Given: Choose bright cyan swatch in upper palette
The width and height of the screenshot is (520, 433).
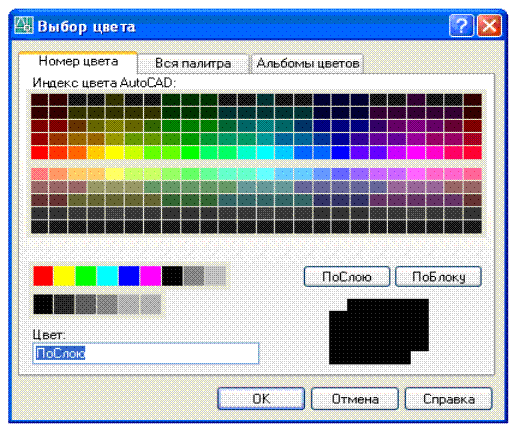Looking at the screenshot, I should 265,153.
